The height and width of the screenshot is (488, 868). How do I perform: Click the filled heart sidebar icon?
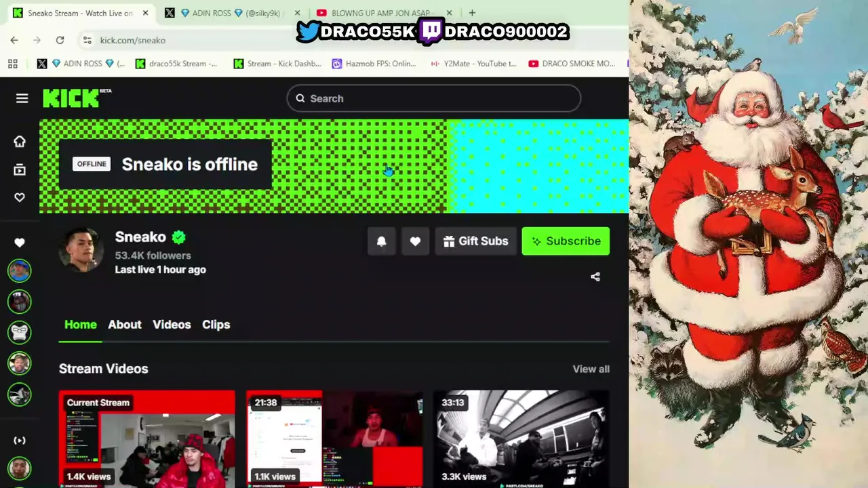pyautogui.click(x=20, y=242)
